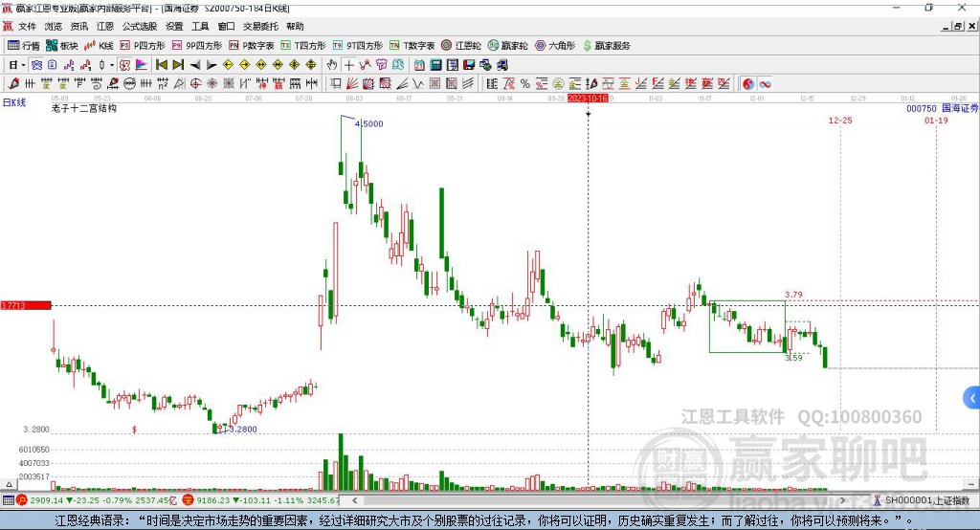Open the 设置 menu
The height and width of the screenshot is (530, 980).
pyautogui.click(x=174, y=26)
